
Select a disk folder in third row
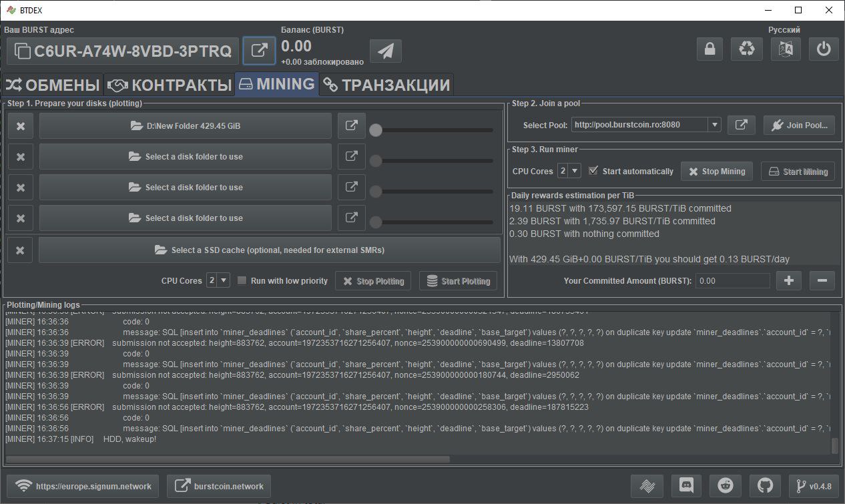click(x=186, y=187)
